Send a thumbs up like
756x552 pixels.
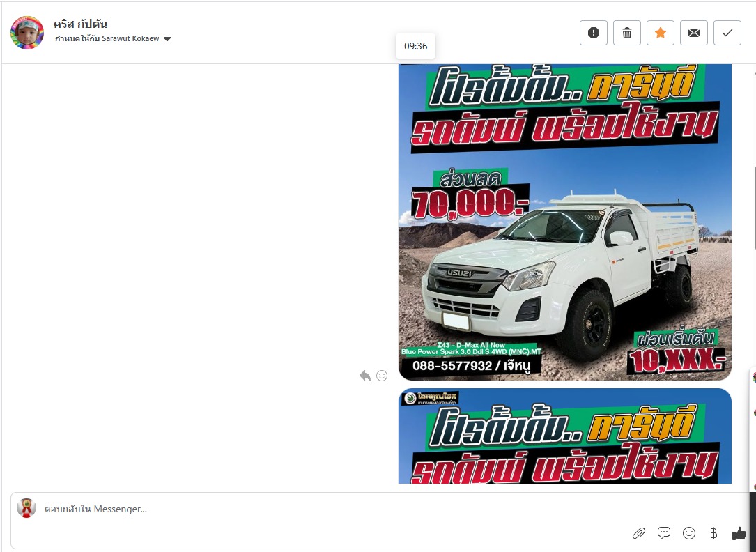(739, 533)
